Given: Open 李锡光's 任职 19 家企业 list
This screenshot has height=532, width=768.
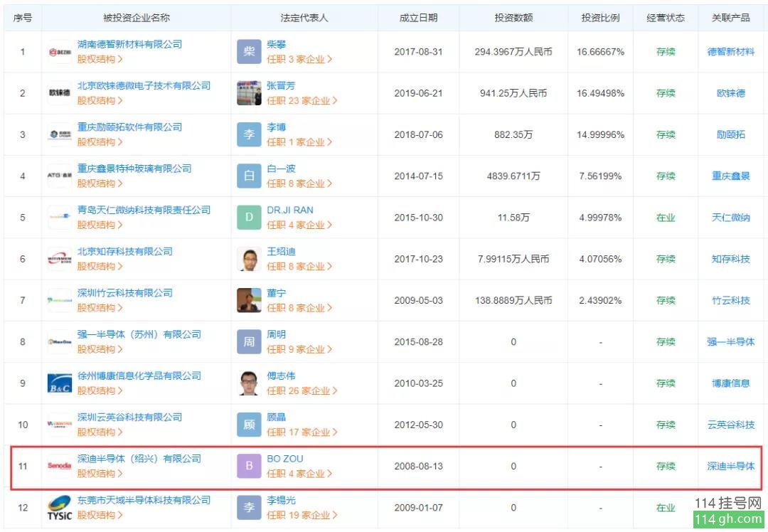Looking at the screenshot, I should [x=302, y=516].
